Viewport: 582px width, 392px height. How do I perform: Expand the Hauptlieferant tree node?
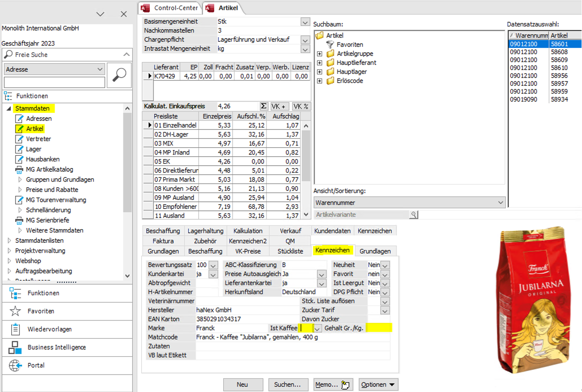320,63
